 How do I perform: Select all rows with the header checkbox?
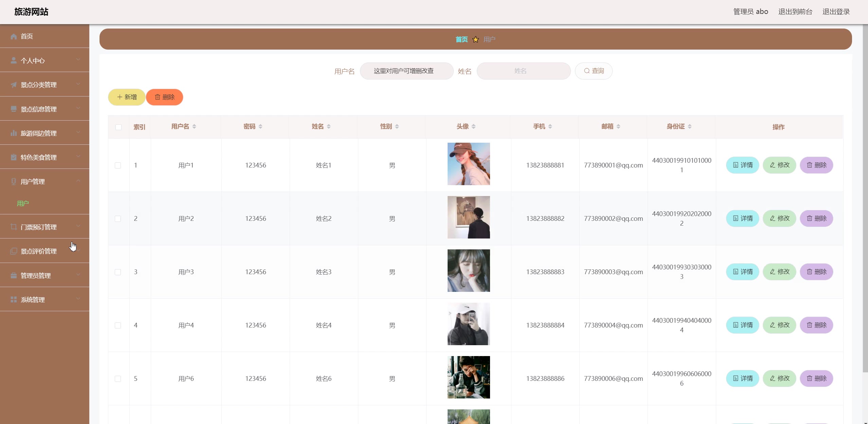pyautogui.click(x=119, y=127)
